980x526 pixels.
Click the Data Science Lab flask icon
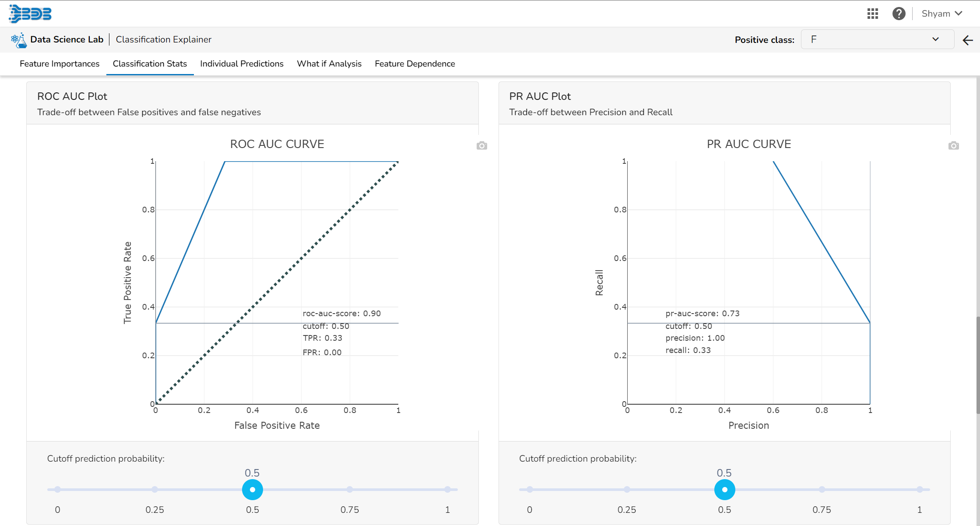[19, 40]
